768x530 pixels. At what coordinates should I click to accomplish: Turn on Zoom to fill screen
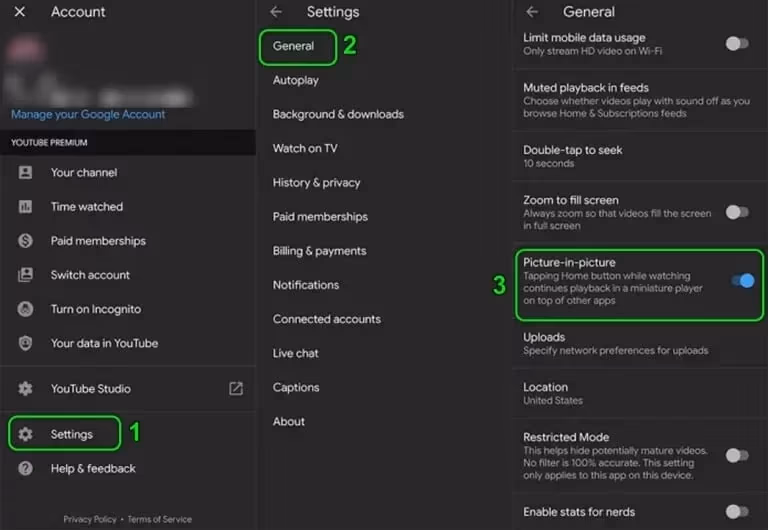click(736, 211)
